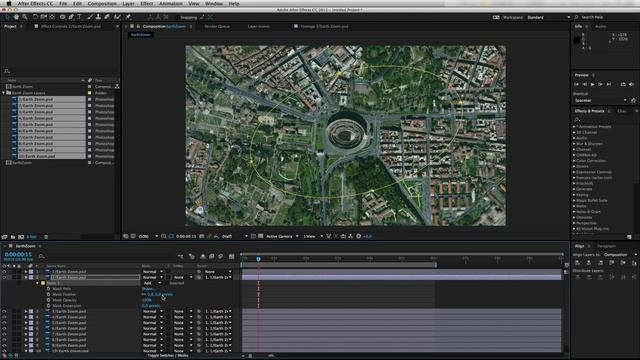Viewport: 640px width, 360px height.
Task: Switch to Effect Controls tab
Action: pyautogui.click(x=70, y=27)
